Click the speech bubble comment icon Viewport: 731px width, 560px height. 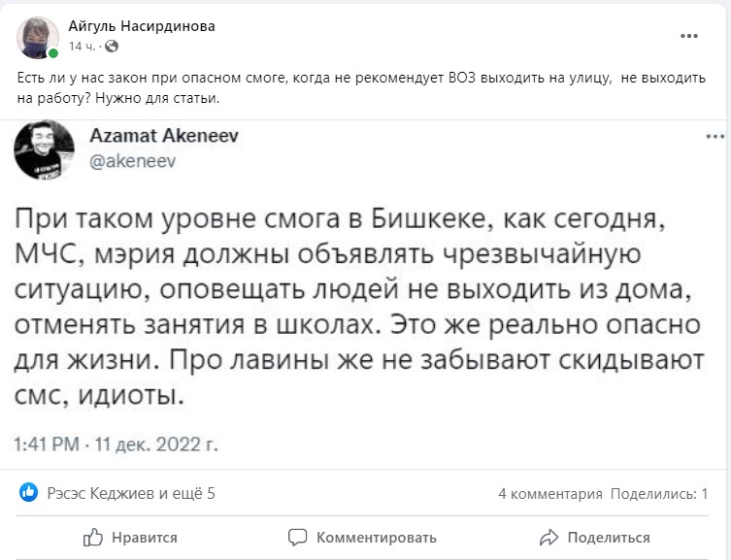pos(298,537)
